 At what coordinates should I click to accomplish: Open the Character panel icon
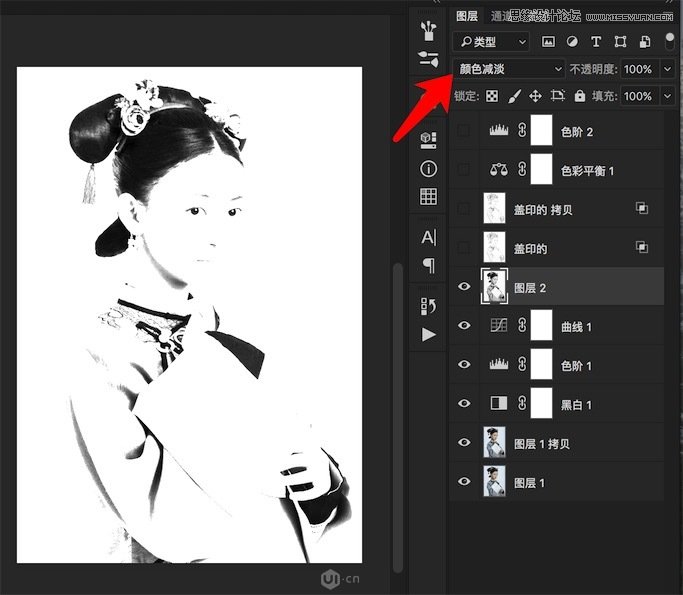429,237
